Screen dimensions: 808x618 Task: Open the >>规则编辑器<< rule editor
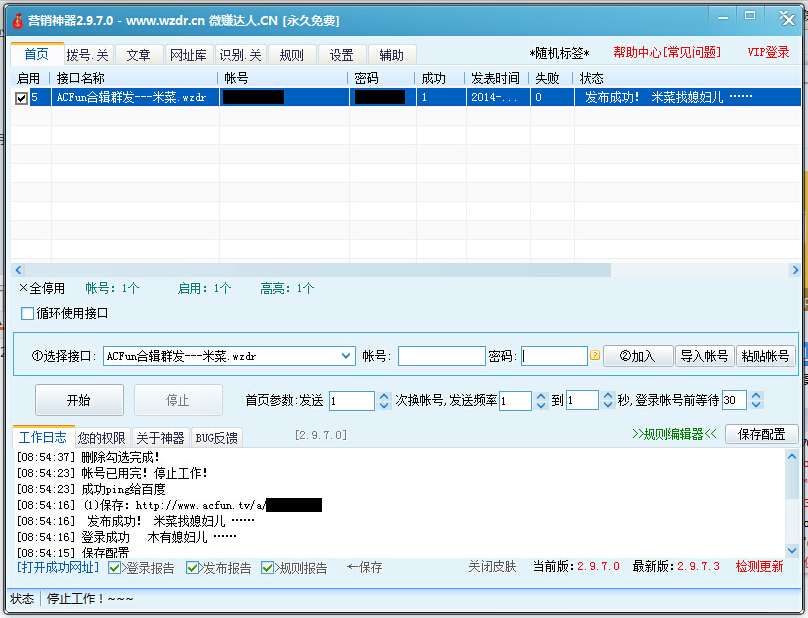pyautogui.click(x=674, y=434)
